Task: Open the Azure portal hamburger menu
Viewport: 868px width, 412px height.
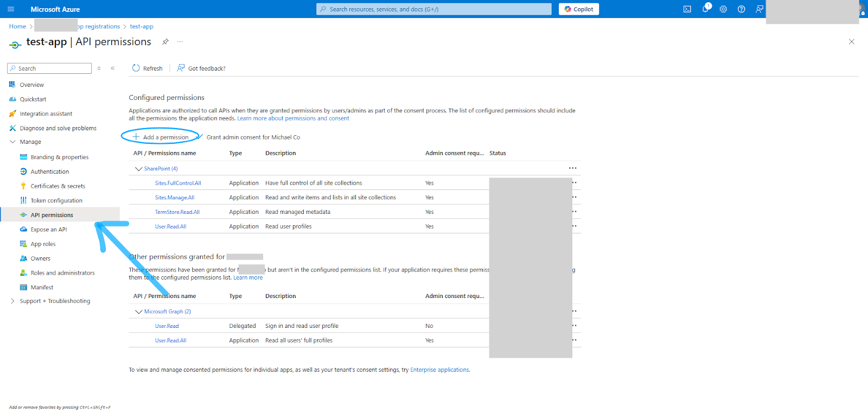Action: click(x=11, y=9)
